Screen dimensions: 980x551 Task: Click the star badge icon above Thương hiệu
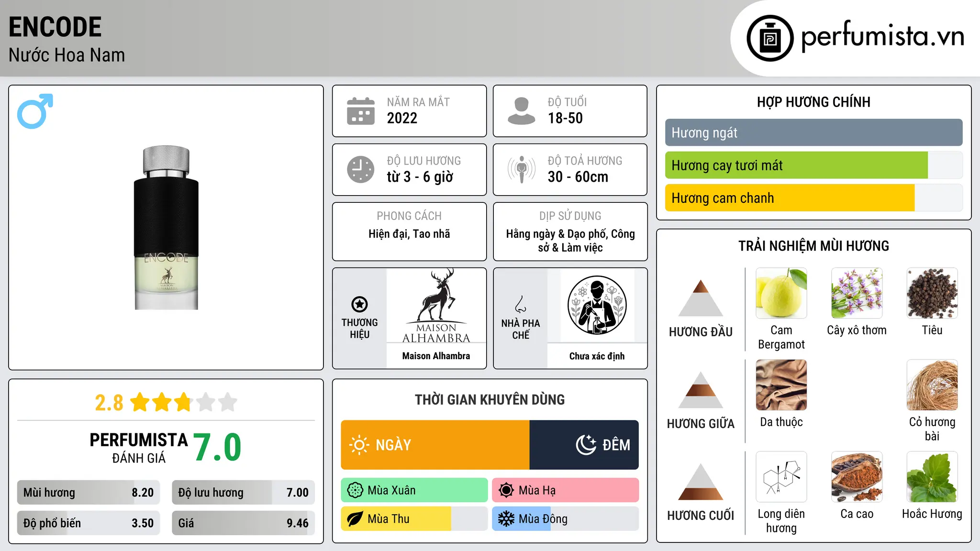(x=359, y=304)
